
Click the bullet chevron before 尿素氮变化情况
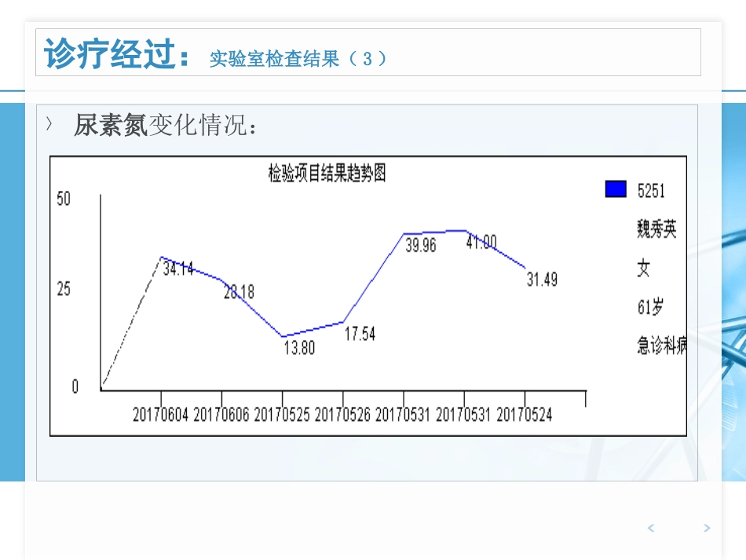coord(49,124)
